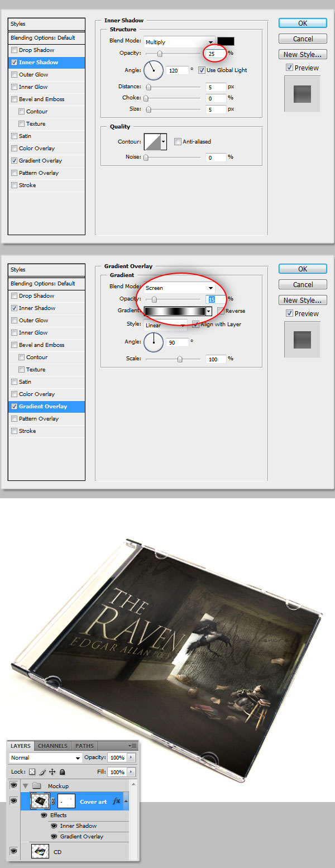Image resolution: width=335 pixels, height=868 pixels.
Task: Click the angle dial set to 120 degrees
Action: tap(154, 70)
